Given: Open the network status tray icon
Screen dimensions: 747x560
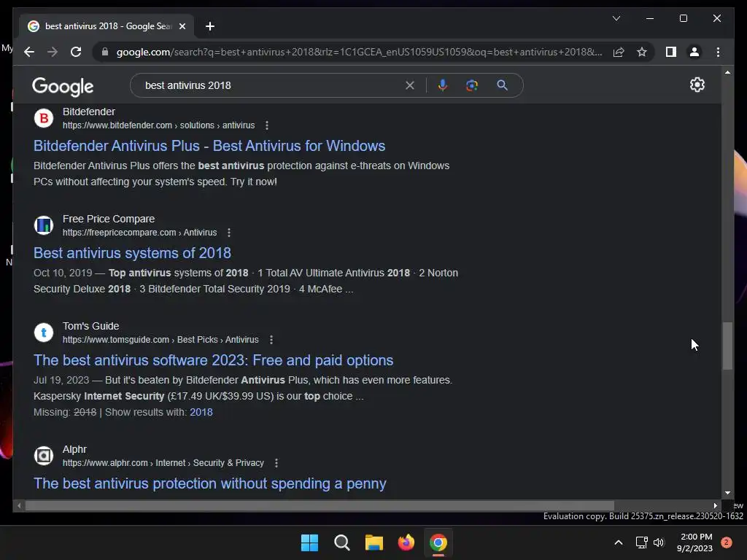Looking at the screenshot, I should pyautogui.click(x=642, y=542).
